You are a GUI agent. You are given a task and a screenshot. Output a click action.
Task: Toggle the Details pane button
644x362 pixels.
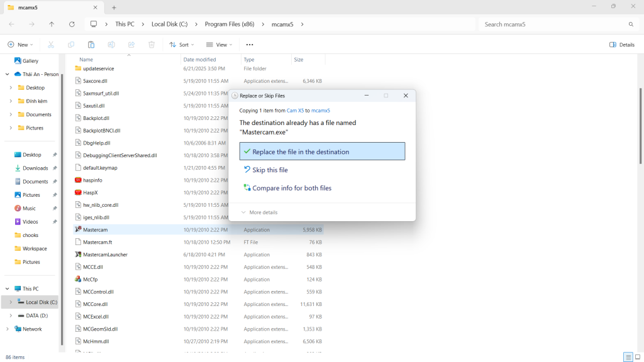pyautogui.click(x=622, y=45)
